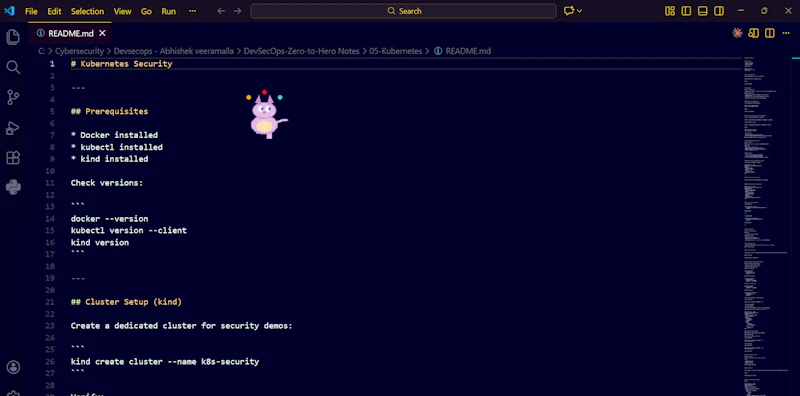Expand DevSecOps-Zero-to-Hero Notes breadcrumb

pos(302,51)
